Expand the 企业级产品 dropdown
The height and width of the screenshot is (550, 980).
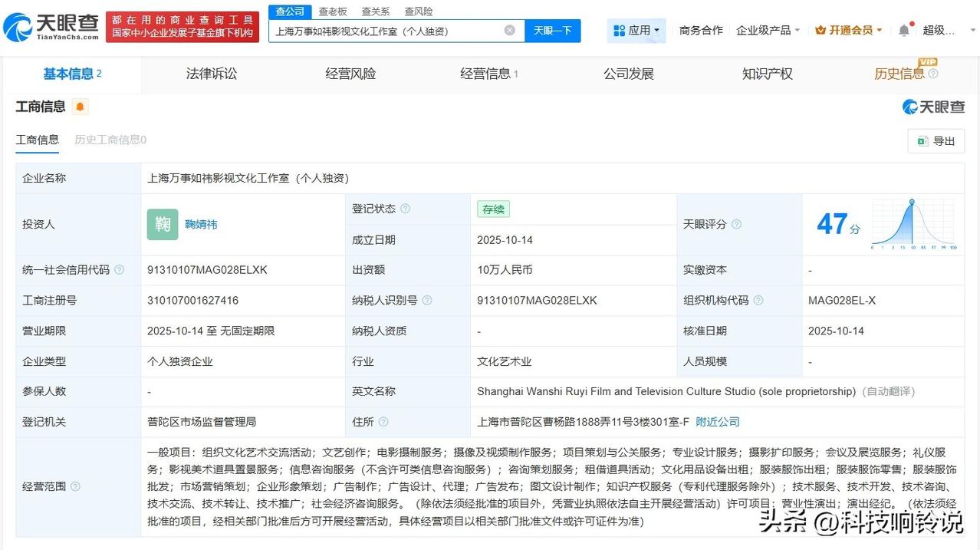768,30
